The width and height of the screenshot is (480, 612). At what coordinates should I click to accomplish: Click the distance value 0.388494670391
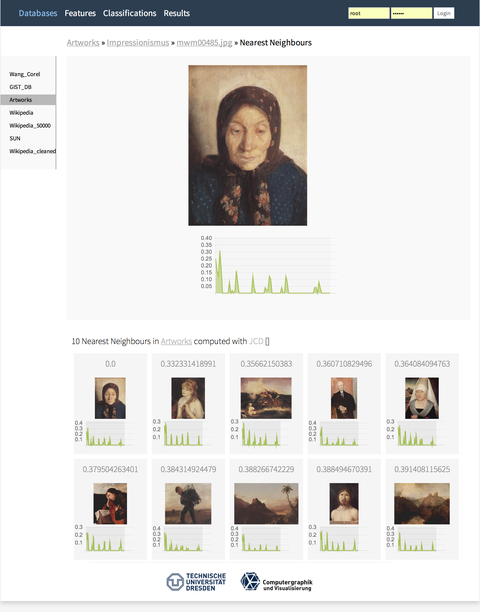coord(344,469)
